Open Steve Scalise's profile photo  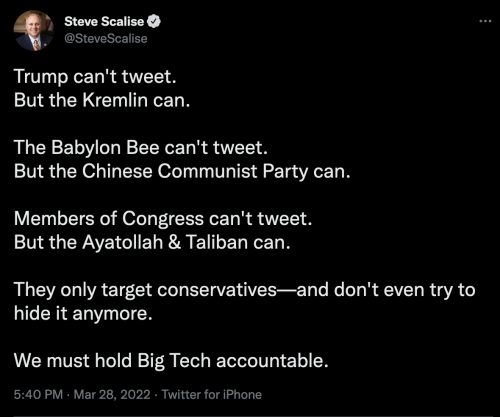pos(34,31)
